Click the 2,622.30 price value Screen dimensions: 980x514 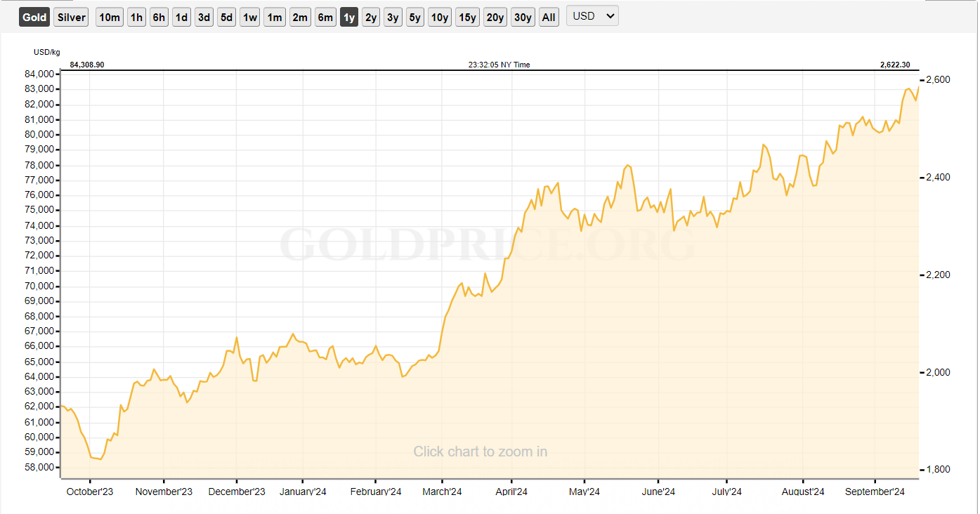pos(895,65)
